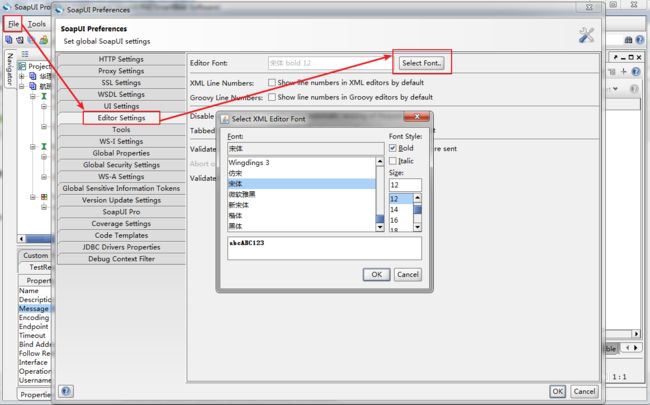Viewport: 650px width, 405px height.
Task: Click the font list scrollbar thumb
Action: pyautogui.click(x=380, y=219)
